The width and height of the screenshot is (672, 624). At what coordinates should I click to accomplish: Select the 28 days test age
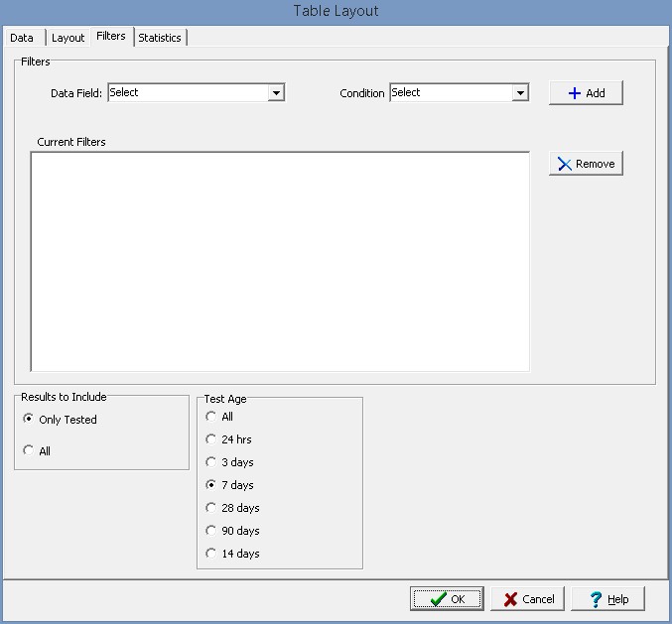(210, 508)
